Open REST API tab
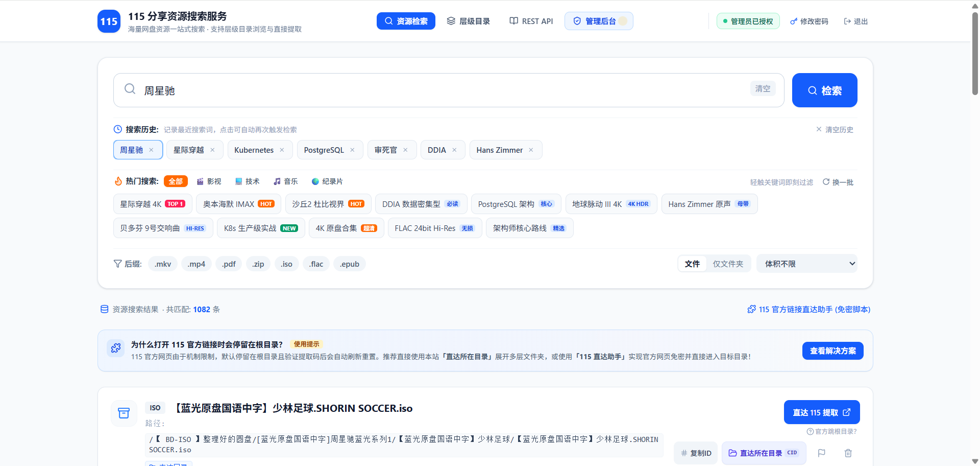980x466 pixels. pyautogui.click(x=531, y=21)
